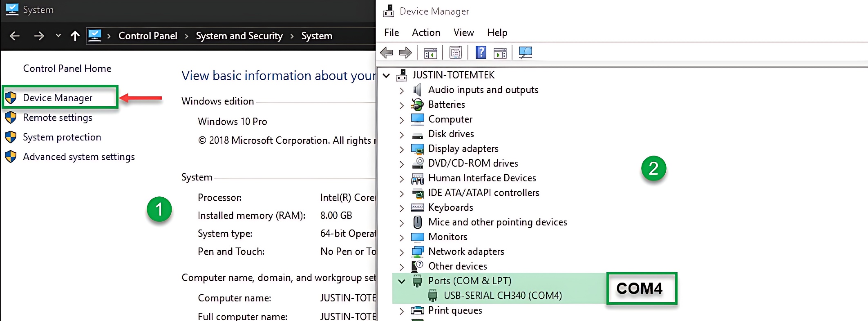
Task: Collapse the JUSTIN-TOTEMTEK root node
Action: point(386,76)
